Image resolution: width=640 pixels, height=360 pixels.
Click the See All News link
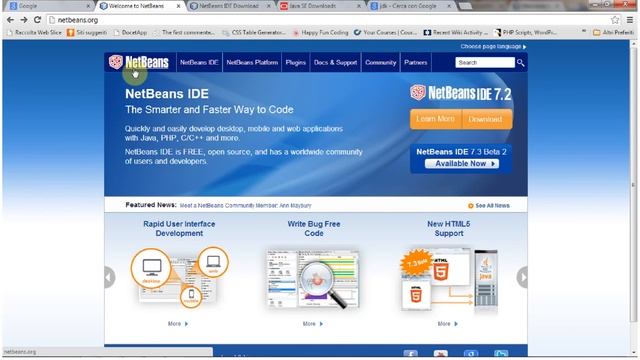[489, 205]
